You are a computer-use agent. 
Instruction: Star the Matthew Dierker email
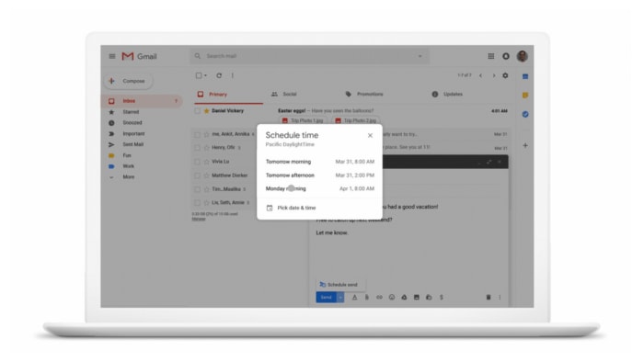pos(207,175)
